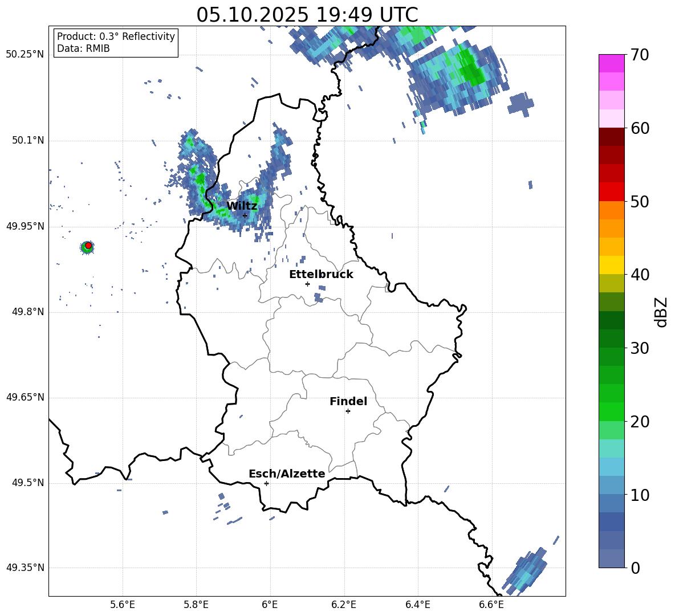The height and width of the screenshot is (616, 675).
Task: Click the 5.6°E longitude label
Action: (123, 605)
